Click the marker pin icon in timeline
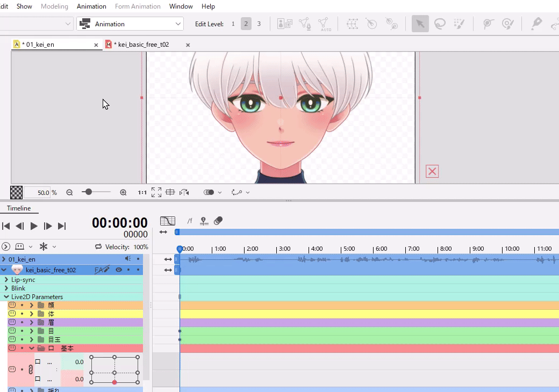559x392 pixels. pyautogui.click(x=204, y=221)
